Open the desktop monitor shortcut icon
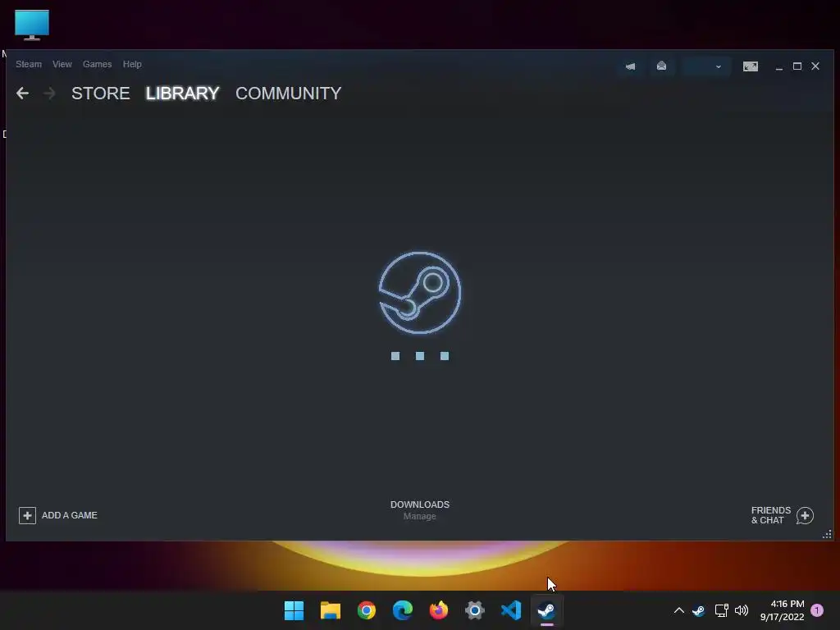This screenshot has height=630, width=840. 32,25
